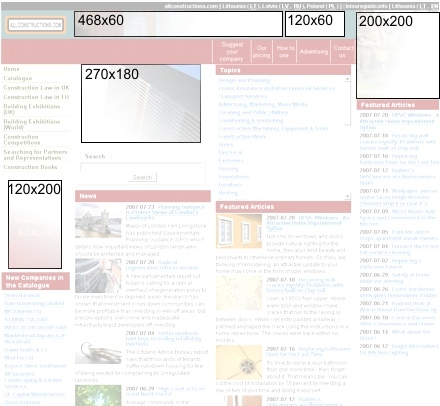Viewport: 440px width, 406px height.
Task: Open Design and Planning topic link
Action: [x=244, y=80]
